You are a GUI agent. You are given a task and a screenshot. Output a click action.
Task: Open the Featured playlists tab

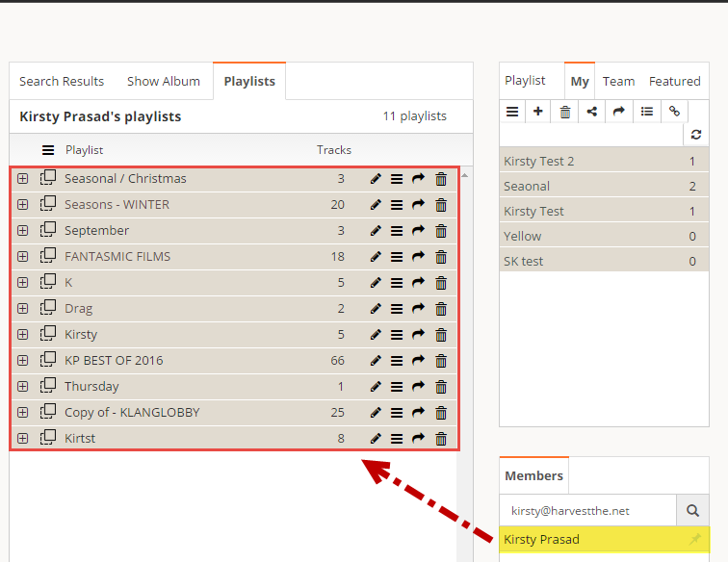[675, 81]
